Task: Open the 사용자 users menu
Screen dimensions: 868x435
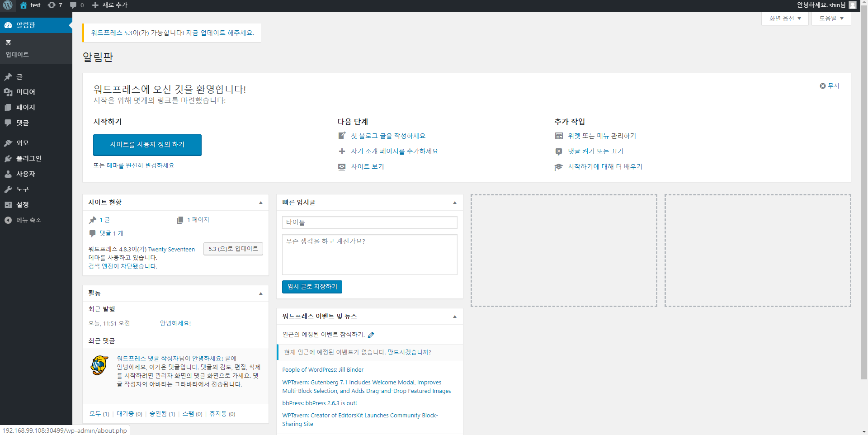Action: tap(36, 174)
